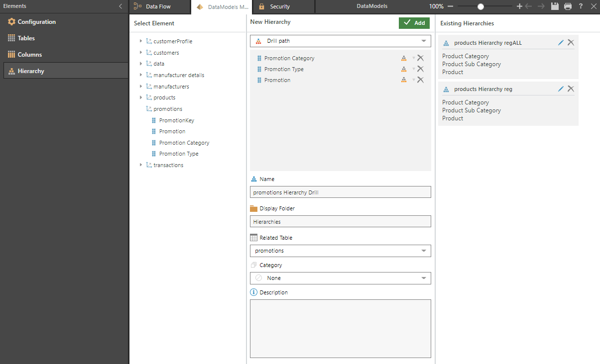Click the hierarchy Name input field
600x364 pixels.
[x=340, y=192]
